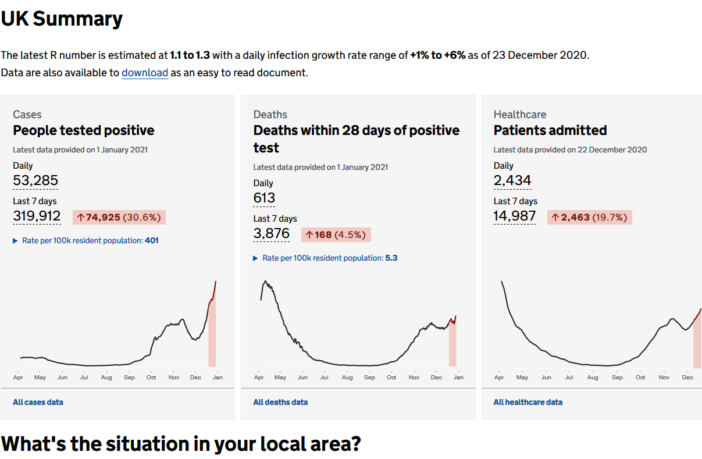Click the People tested positive heading
The width and height of the screenshot is (702, 459).
(83, 131)
